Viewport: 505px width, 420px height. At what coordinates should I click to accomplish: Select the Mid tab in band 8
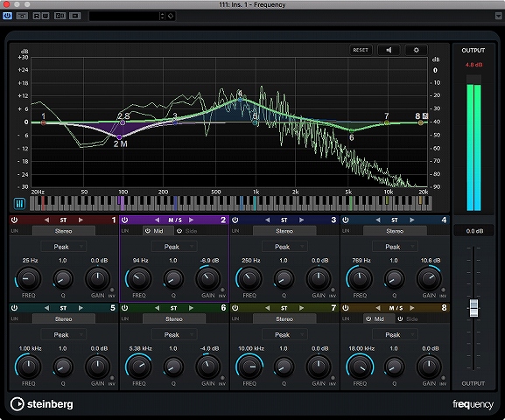[375, 318]
